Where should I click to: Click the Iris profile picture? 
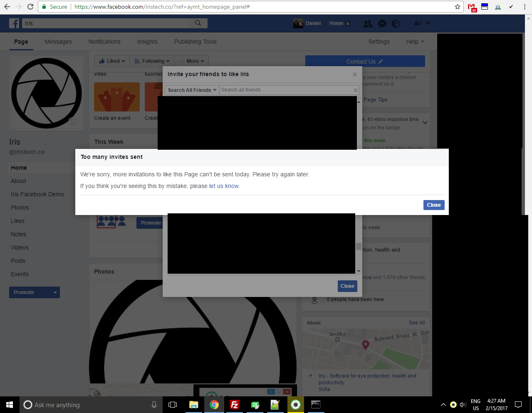[x=47, y=93]
